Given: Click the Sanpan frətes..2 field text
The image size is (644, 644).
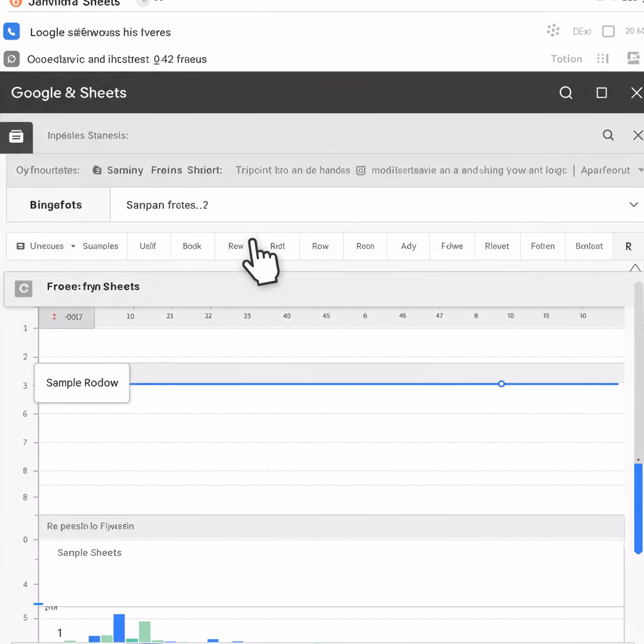Looking at the screenshot, I should [x=167, y=205].
